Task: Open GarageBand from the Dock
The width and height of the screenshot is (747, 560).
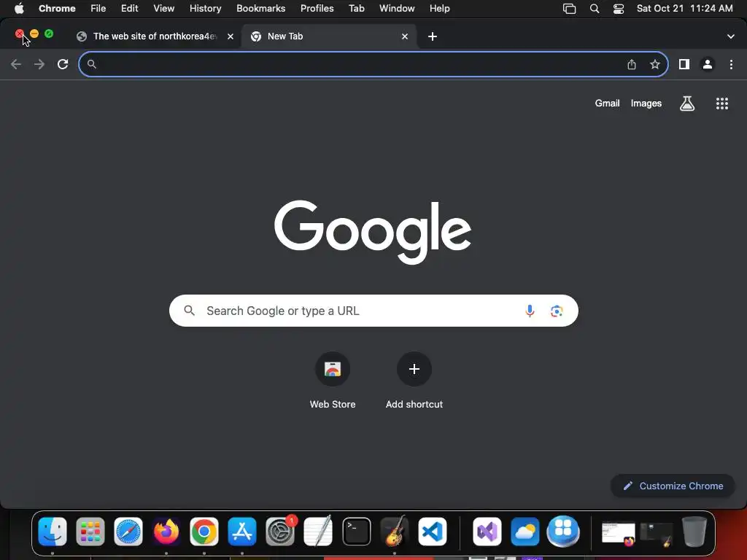Action: point(395,532)
